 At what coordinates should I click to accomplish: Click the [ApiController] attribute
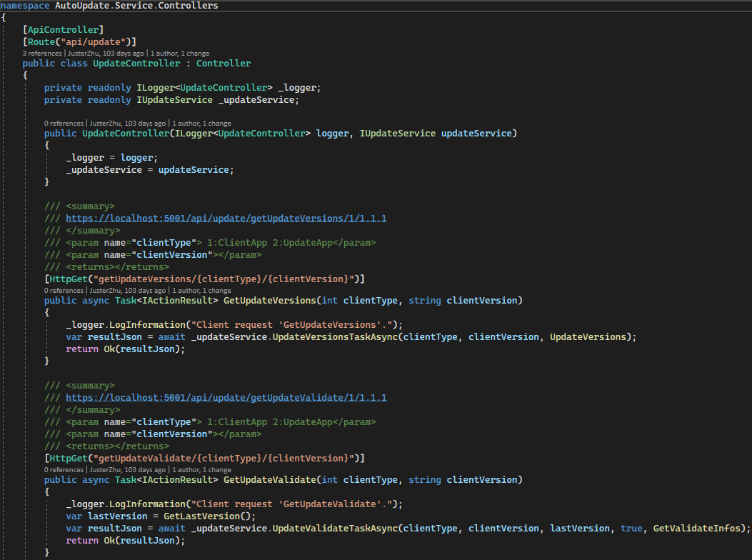(63, 30)
